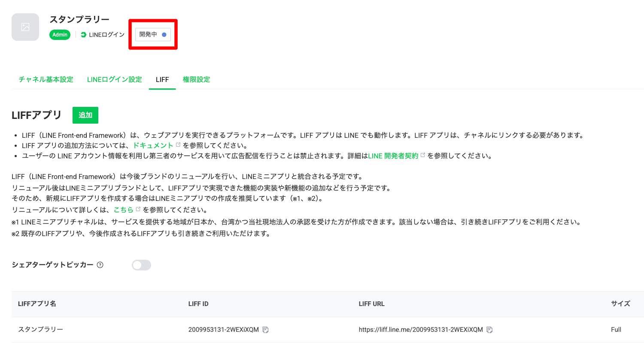Open the LINE 開発者契約 link
644x364 pixels.
coord(393,156)
